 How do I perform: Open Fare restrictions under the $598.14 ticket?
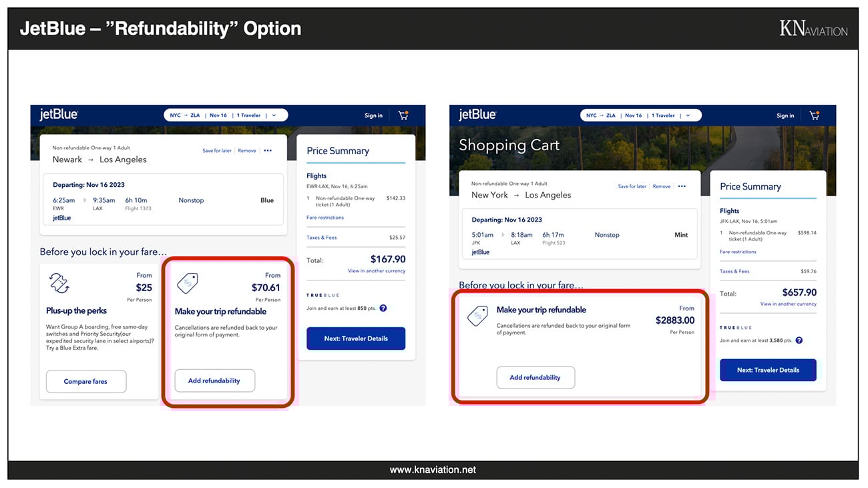click(x=738, y=252)
